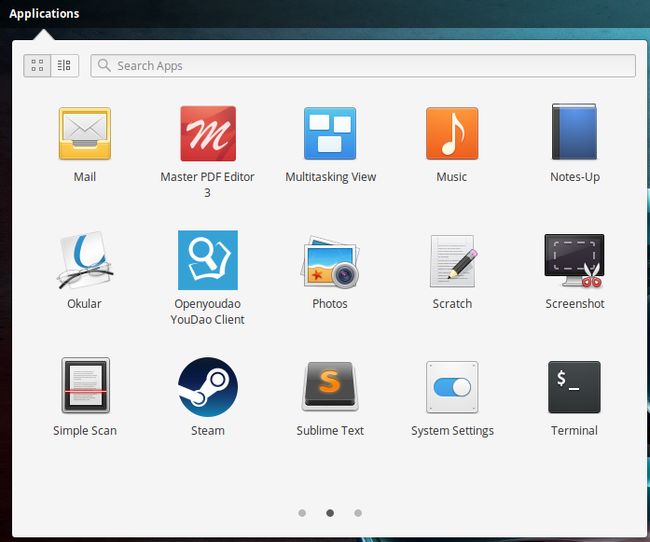Viewport: 650px width, 542px height.
Task: Go to third page dot
Action: point(358,513)
